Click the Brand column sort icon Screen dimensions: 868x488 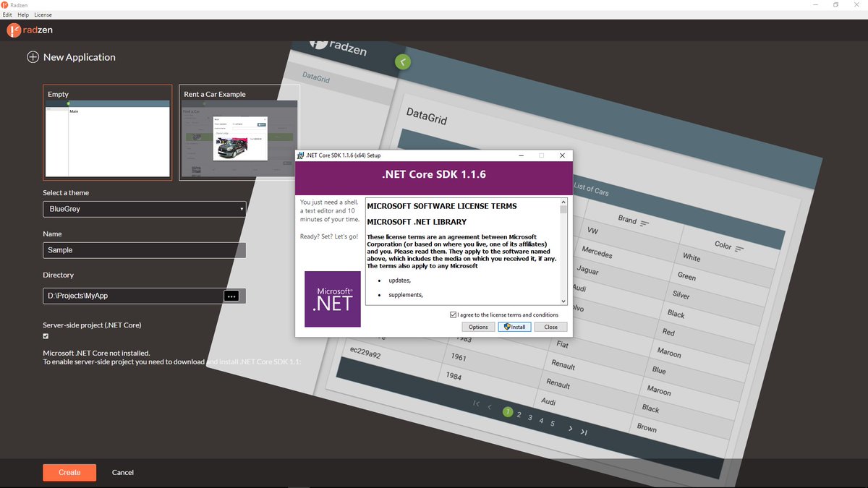644,224
